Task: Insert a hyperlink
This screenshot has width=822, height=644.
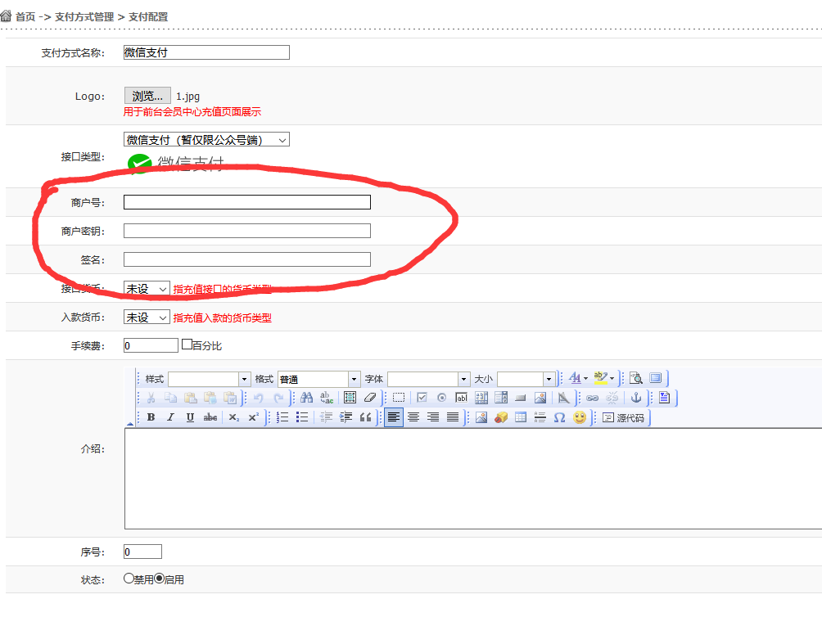Action: point(593,398)
